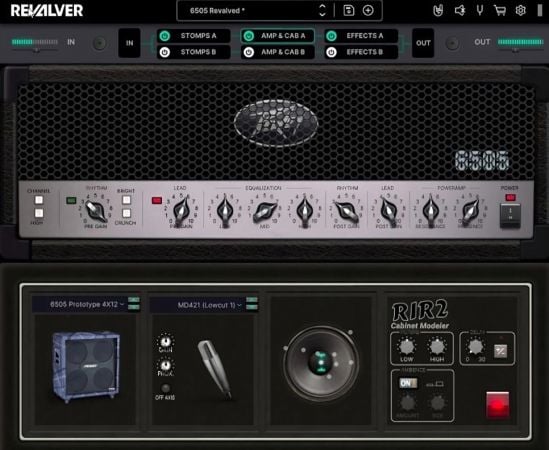Image resolution: width=549 pixels, height=450 pixels.
Task: Switch the Ambience ON toggle
Action: pos(408,383)
